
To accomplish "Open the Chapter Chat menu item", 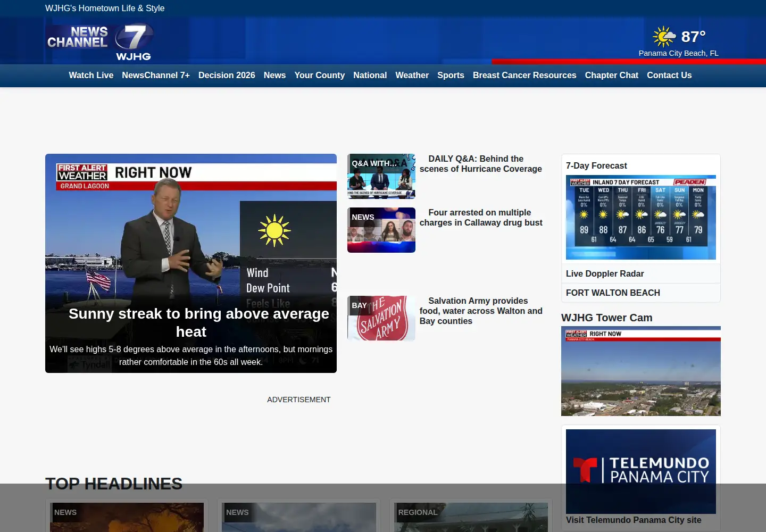I will [612, 76].
